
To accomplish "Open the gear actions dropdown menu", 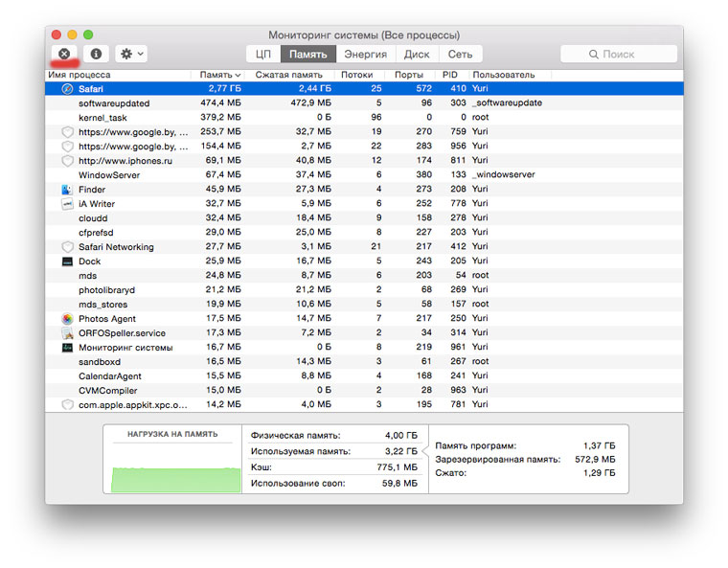I will coord(130,55).
